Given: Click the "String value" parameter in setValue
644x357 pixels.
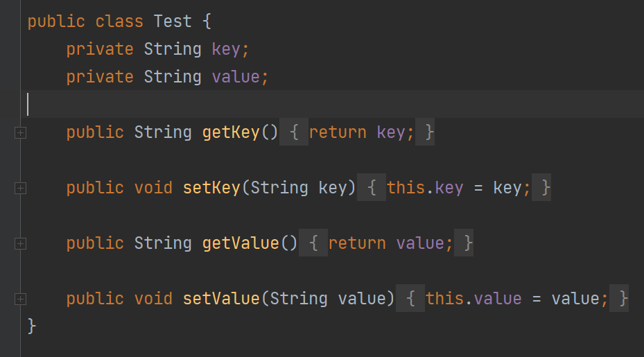Looking at the screenshot, I should click(327, 299).
